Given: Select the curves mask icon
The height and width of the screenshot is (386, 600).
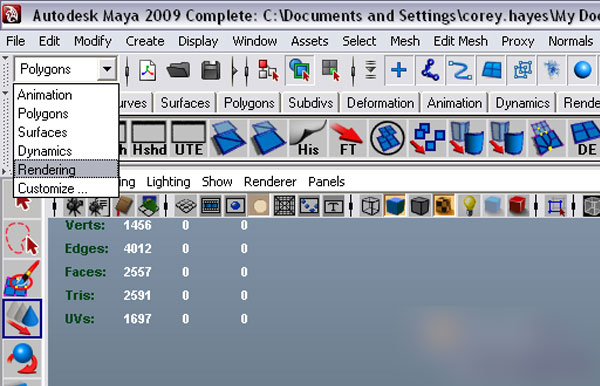Looking at the screenshot, I should click(460, 70).
